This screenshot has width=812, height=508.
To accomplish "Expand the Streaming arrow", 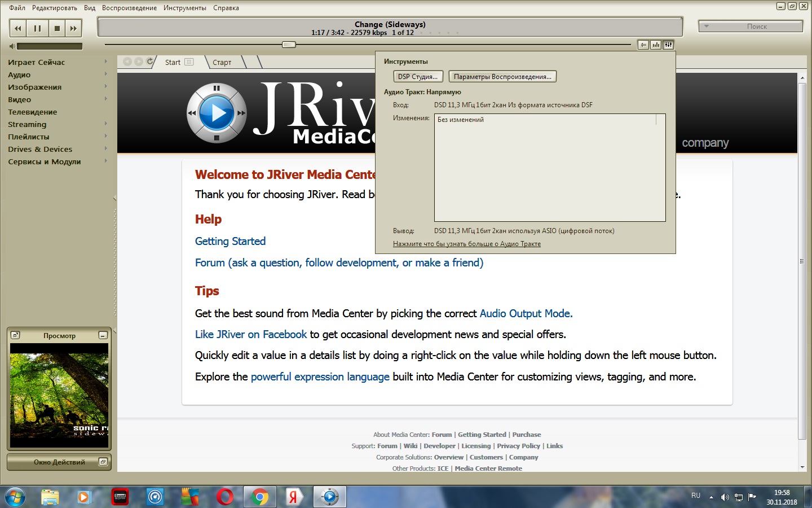I will tap(105, 124).
